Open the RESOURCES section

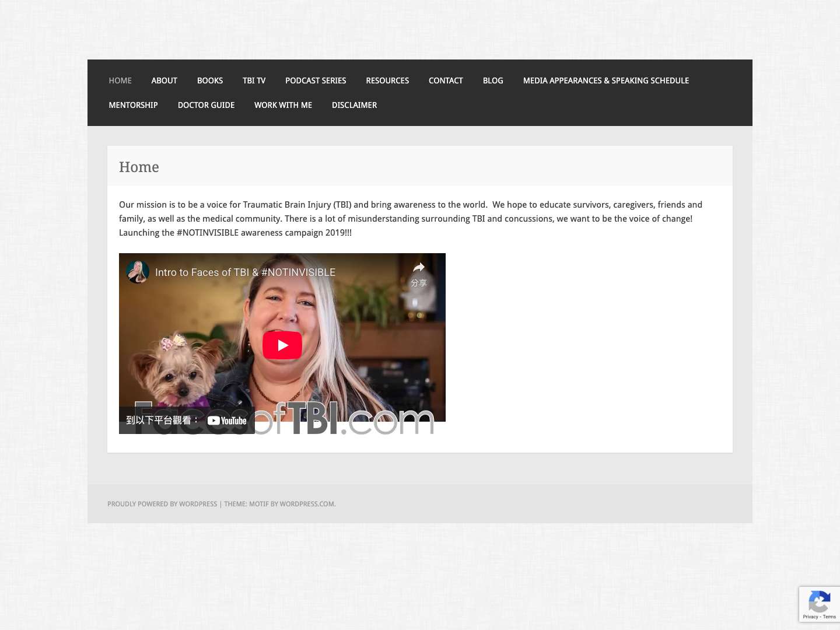pyautogui.click(x=387, y=80)
